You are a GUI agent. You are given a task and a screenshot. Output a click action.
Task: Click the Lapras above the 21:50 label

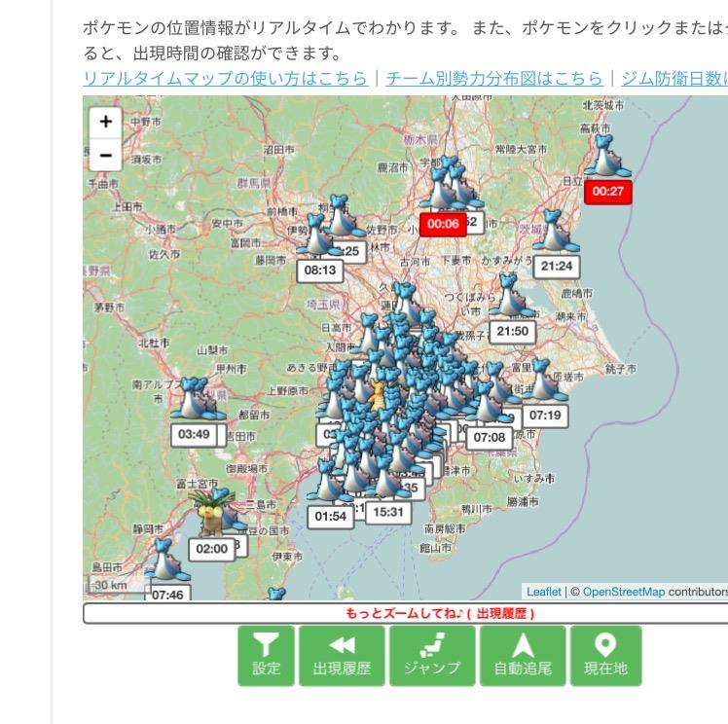[x=511, y=296]
